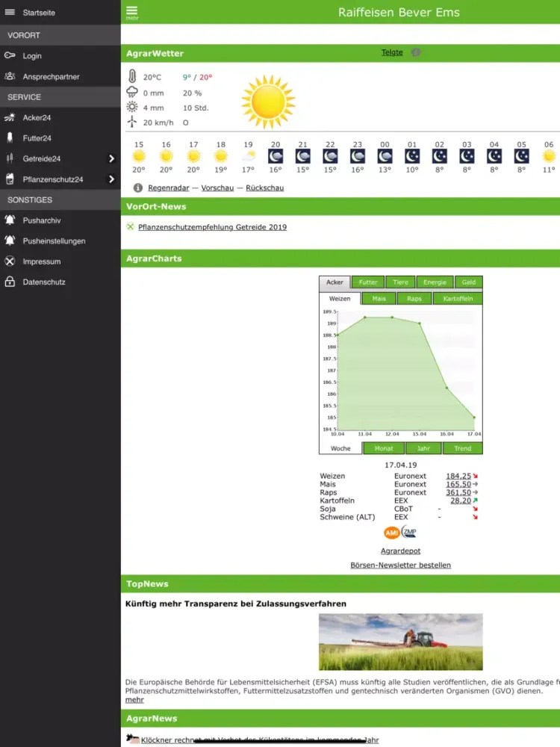560x747 pixels.
Task: Click the Raps price 361,50
Action: [x=458, y=492]
